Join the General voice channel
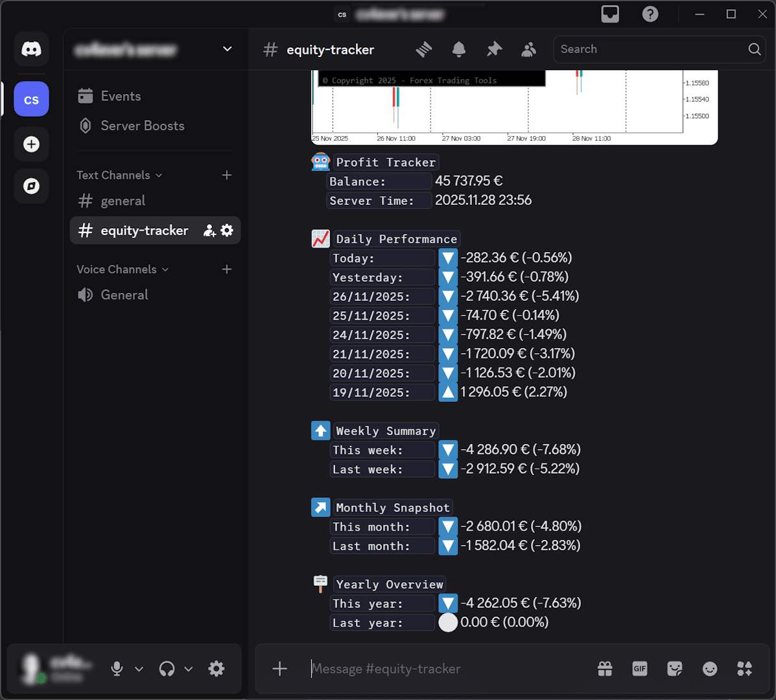The image size is (776, 700). point(124,296)
